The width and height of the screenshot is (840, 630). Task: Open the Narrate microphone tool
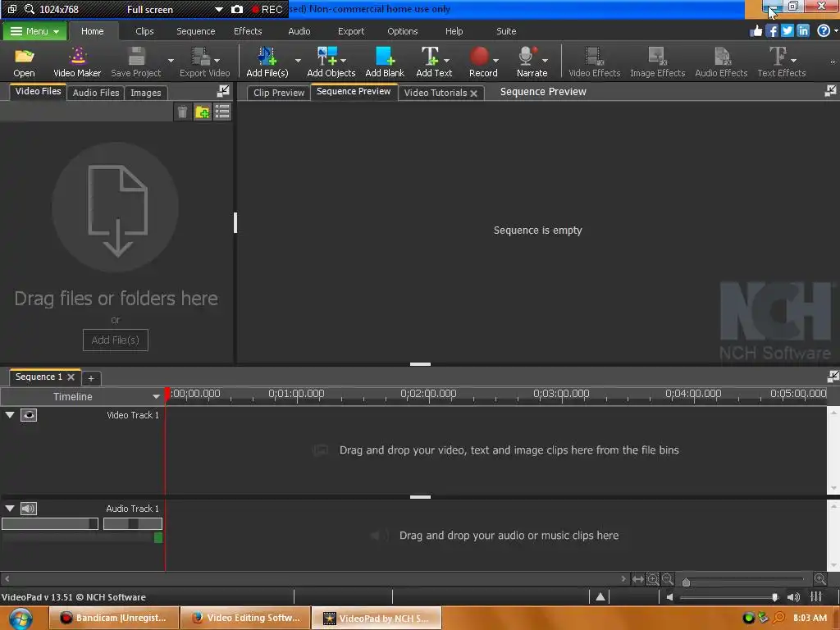tap(532, 62)
